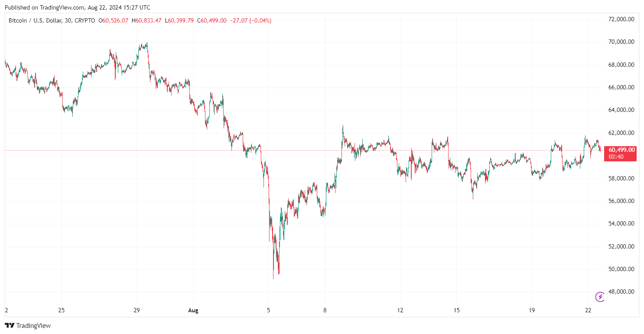644x334 pixels.
Task: Click the 15 date label on time axis
Action: (457, 310)
